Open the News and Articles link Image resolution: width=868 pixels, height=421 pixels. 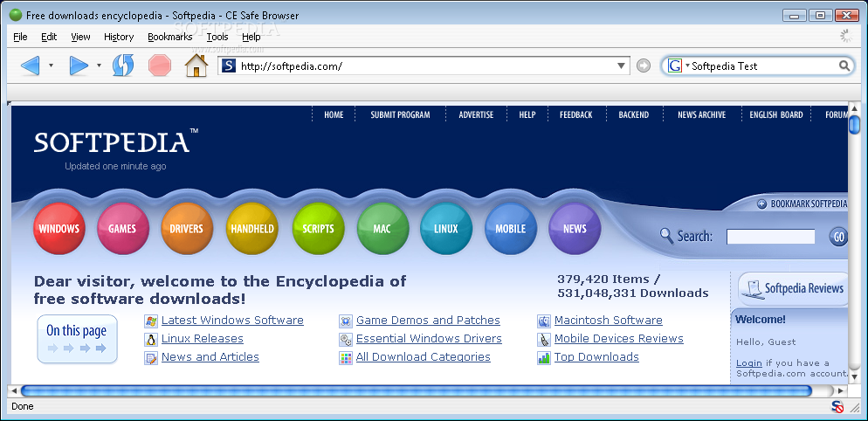pos(210,356)
